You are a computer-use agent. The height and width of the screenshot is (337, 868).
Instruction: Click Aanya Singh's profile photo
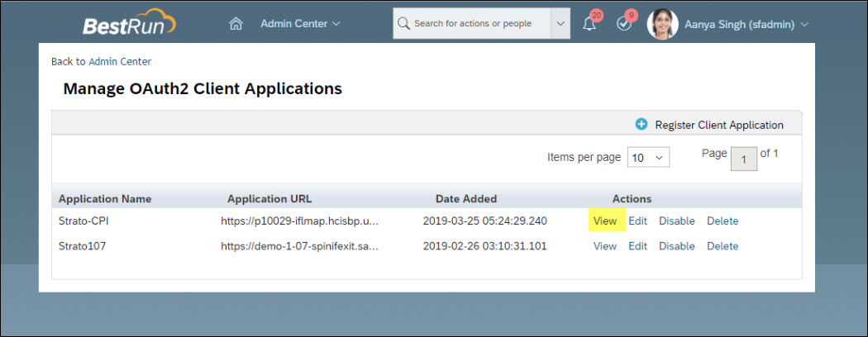click(x=662, y=24)
